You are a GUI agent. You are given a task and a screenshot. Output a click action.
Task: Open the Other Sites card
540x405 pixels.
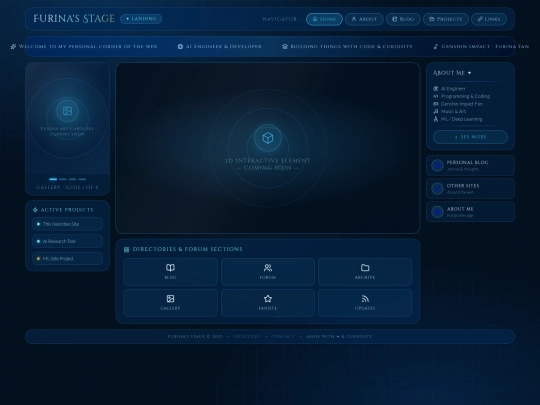(470, 188)
